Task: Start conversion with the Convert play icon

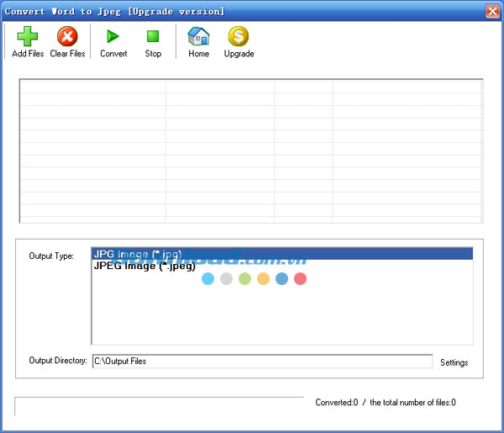Action: pos(113,37)
